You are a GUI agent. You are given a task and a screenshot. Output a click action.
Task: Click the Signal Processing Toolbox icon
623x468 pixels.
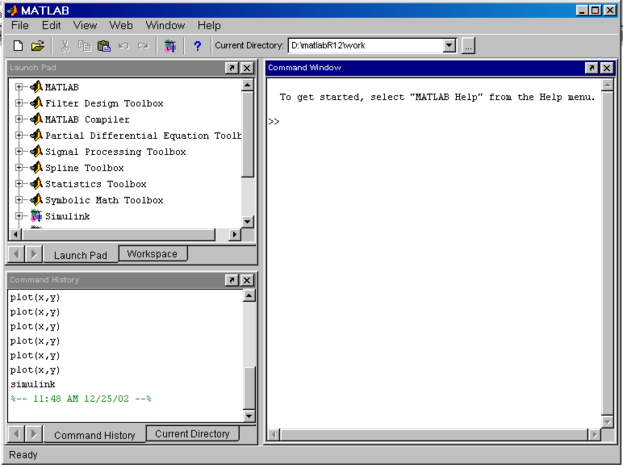(37, 151)
